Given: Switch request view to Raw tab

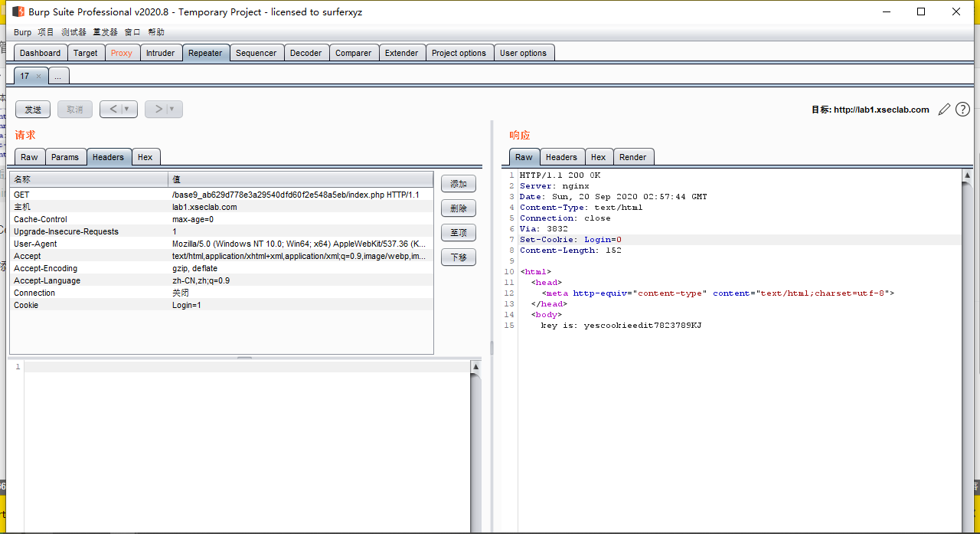Looking at the screenshot, I should point(29,157).
